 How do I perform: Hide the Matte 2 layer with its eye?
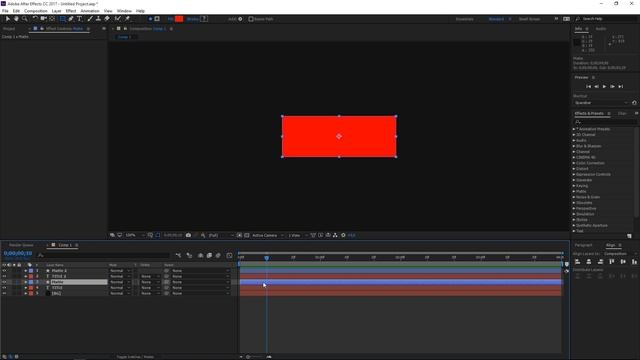4,271
